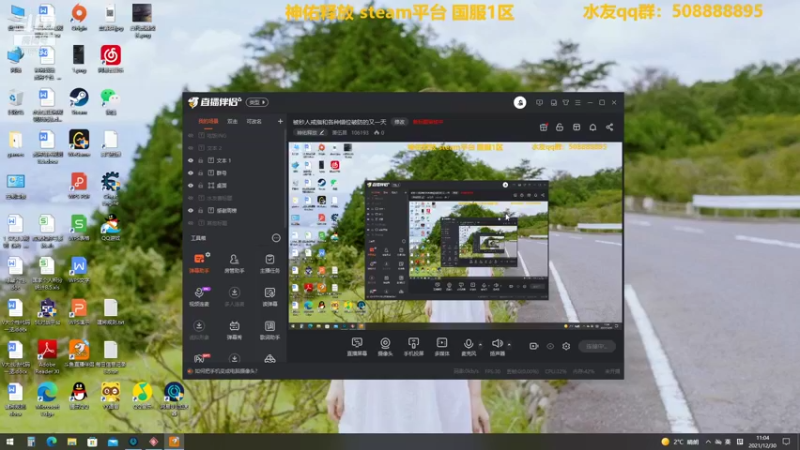800x450 pixels.
Task: Click the taskbar clock showing 11:04
Action: coord(762,442)
